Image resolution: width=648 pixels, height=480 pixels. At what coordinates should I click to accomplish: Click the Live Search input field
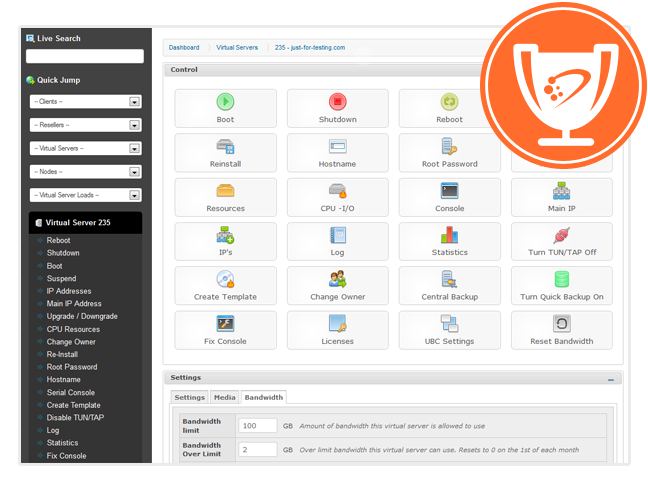pos(85,56)
